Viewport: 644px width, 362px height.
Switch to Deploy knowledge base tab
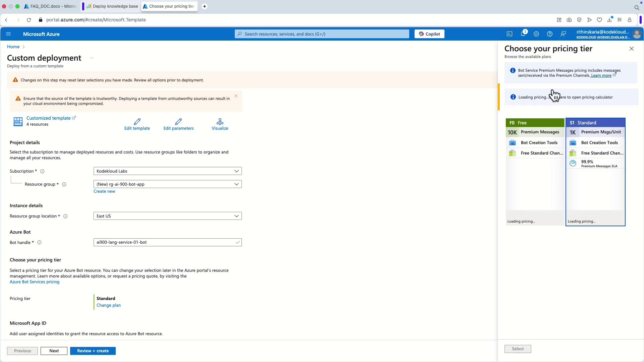coord(112,6)
